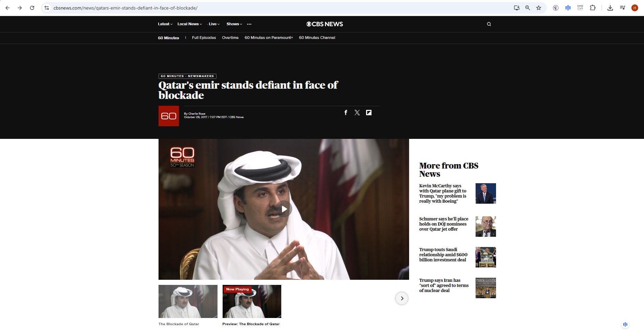The image size is (644, 333).
Task: View site information icon in address bar
Action: click(47, 8)
